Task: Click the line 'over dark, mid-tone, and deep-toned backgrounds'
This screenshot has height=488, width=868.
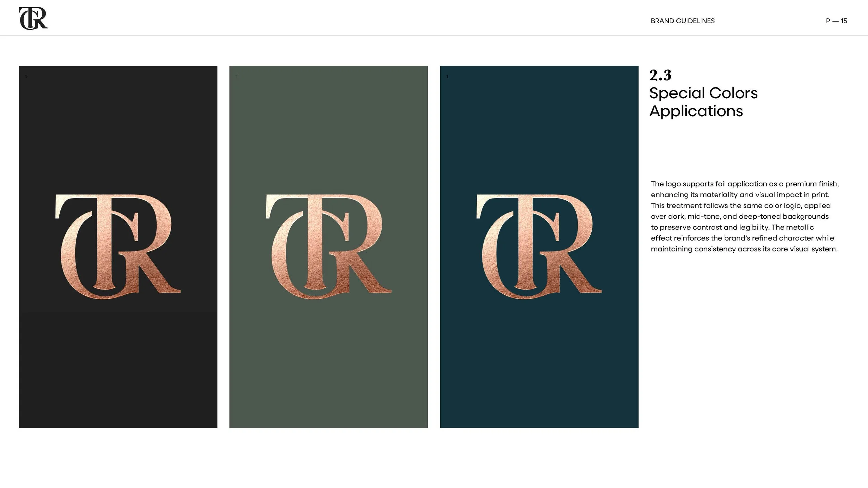Action: tap(740, 216)
